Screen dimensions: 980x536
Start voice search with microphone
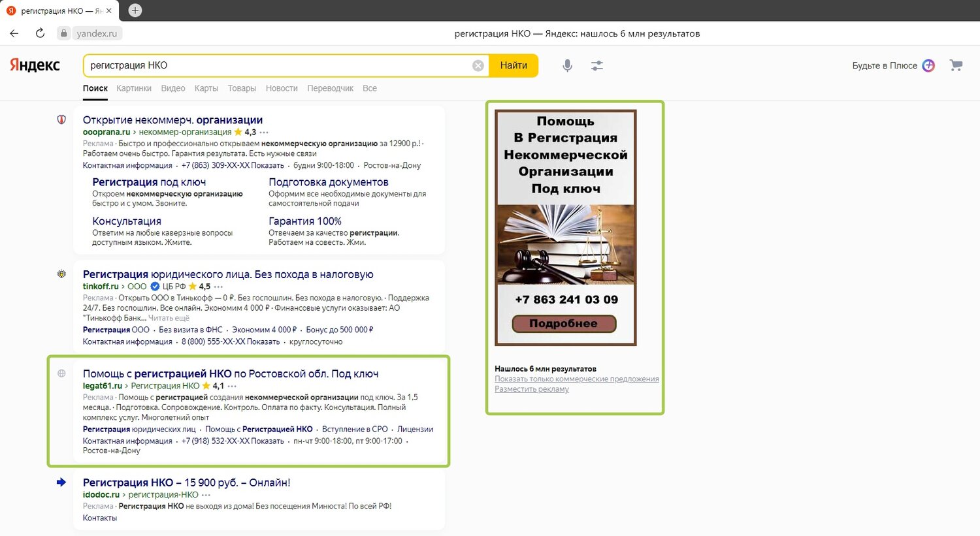pos(567,65)
